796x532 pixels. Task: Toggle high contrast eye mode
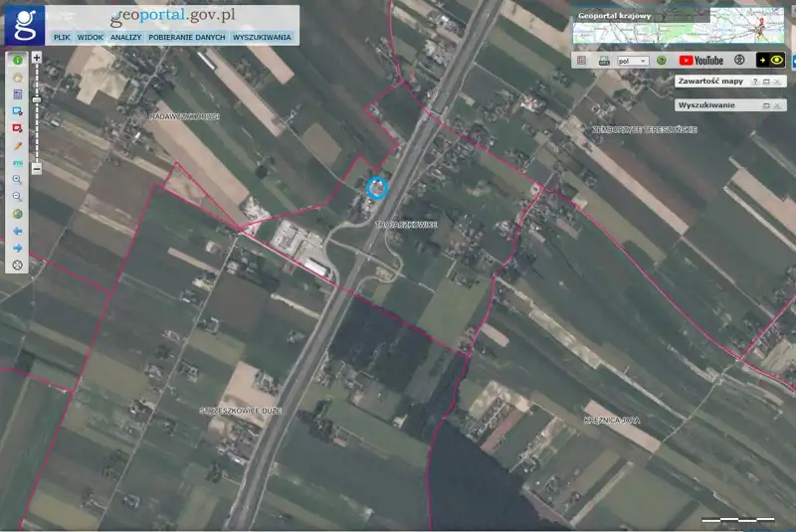tap(776, 61)
